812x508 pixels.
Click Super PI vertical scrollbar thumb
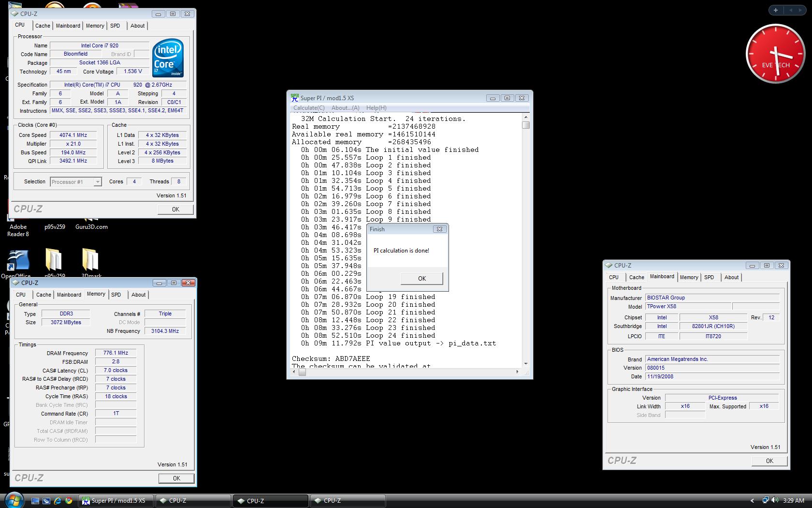click(x=526, y=125)
